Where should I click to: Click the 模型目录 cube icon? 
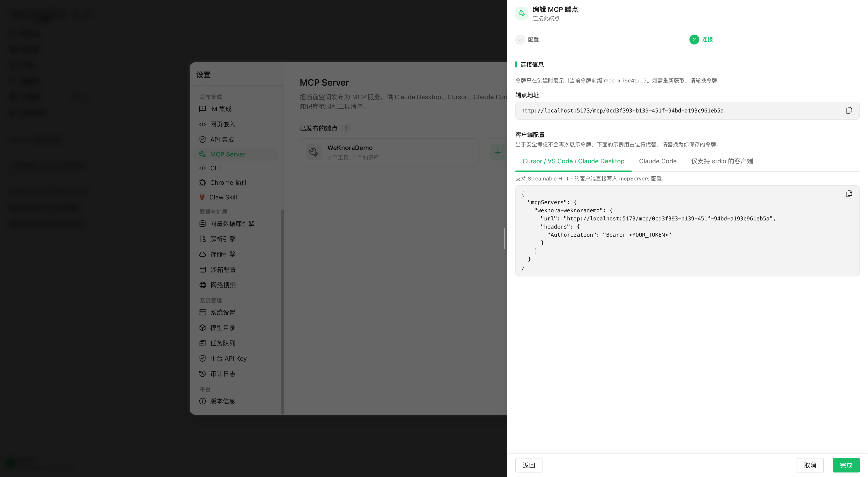pos(203,327)
